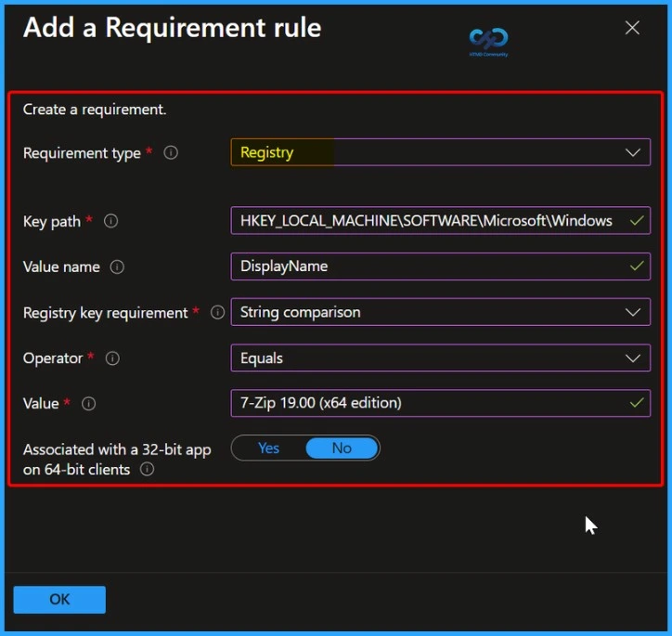The height and width of the screenshot is (636, 672).
Task: Click the Key path input field
Action: 441,221
